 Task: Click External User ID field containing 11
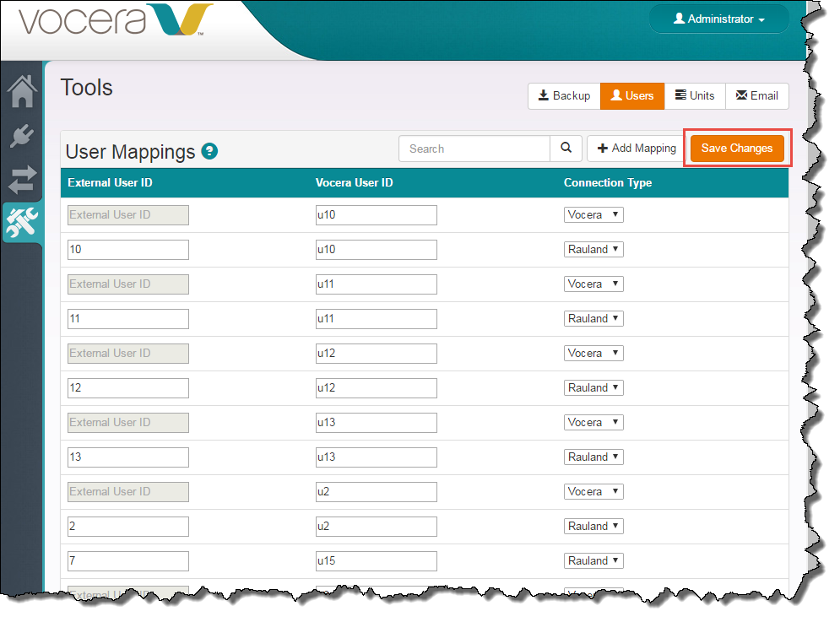point(128,319)
